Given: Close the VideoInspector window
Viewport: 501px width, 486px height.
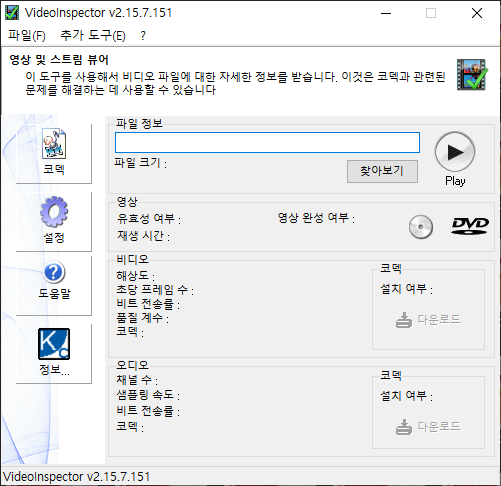Looking at the screenshot, I should click(x=477, y=13).
